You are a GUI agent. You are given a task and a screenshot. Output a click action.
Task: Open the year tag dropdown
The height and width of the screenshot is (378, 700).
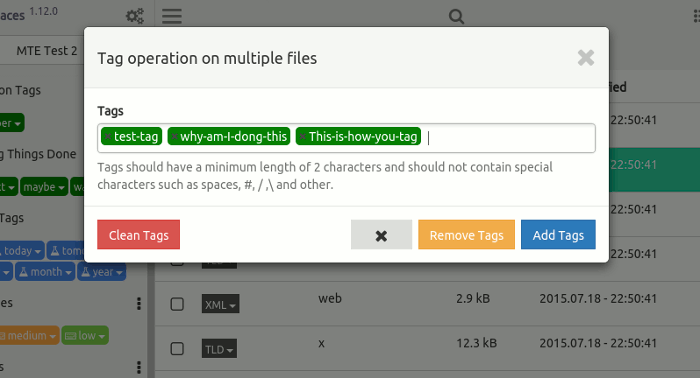pos(101,272)
